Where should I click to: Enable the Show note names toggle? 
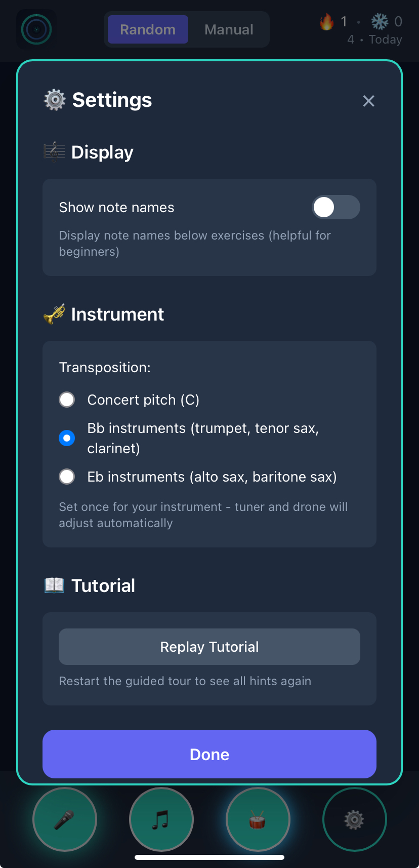(336, 207)
